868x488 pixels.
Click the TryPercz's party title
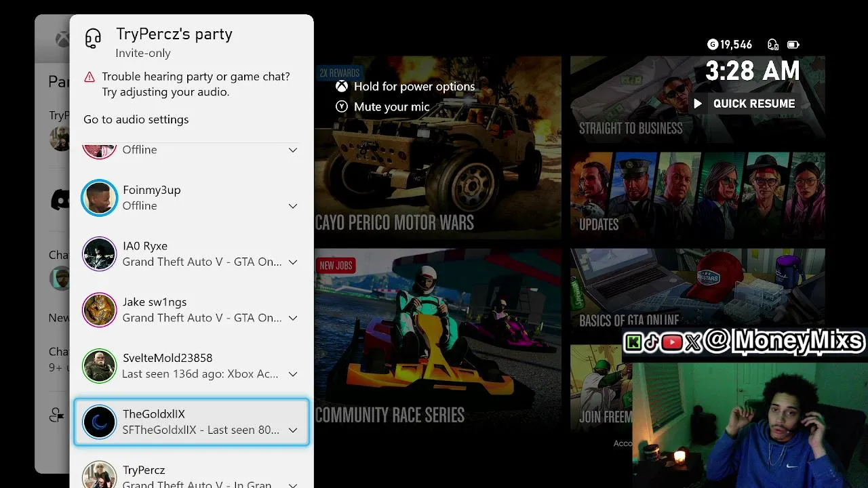174,34
